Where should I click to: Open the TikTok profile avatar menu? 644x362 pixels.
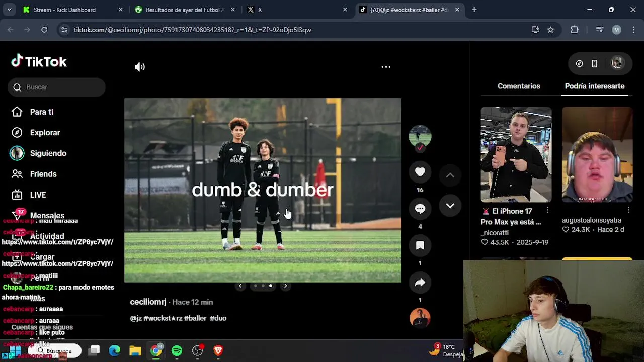(x=617, y=63)
